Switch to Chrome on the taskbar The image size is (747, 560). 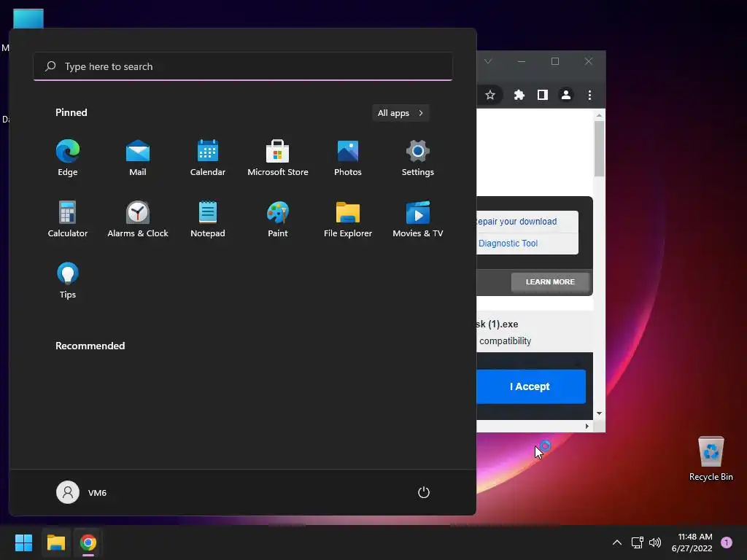pos(88,542)
